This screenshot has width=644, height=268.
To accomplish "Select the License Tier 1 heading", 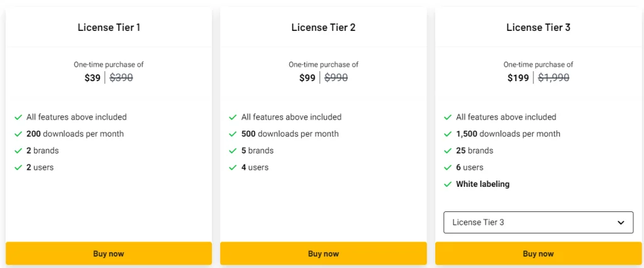I will (x=109, y=28).
